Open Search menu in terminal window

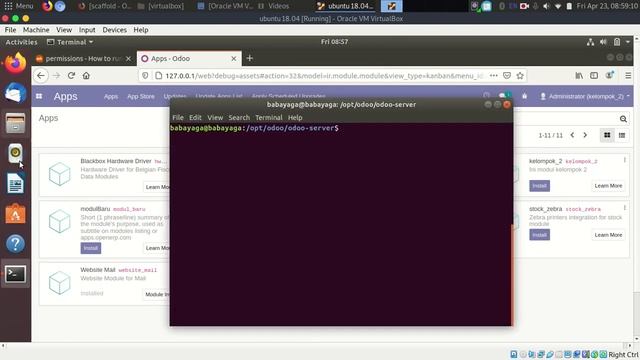[239, 118]
